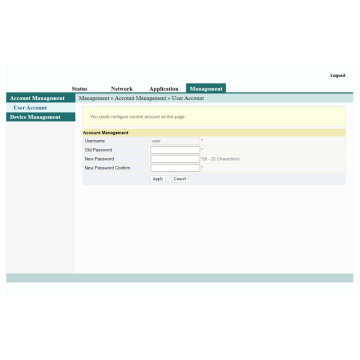Viewport: 360px width, 360px height.
Task: Switch to the Network tab
Action: click(x=122, y=89)
